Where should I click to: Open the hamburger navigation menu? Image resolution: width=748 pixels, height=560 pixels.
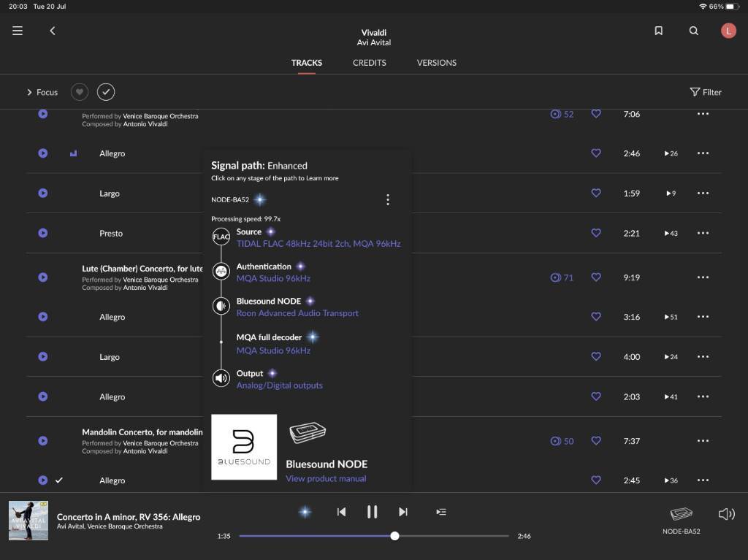(18, 31)
